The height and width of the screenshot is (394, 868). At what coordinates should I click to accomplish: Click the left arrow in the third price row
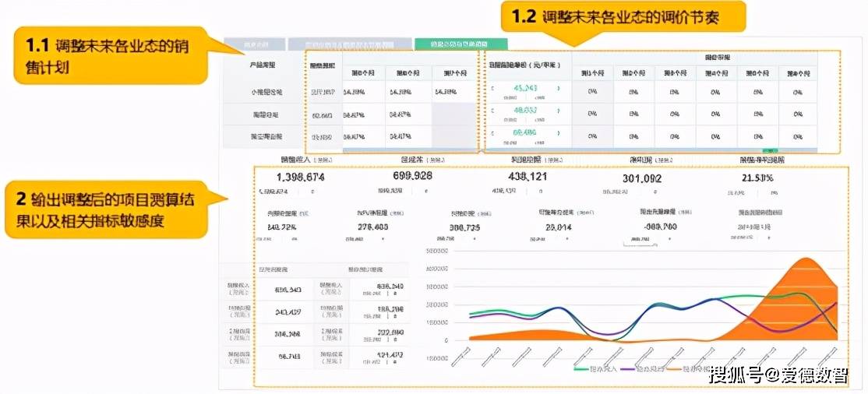point(492,133)
